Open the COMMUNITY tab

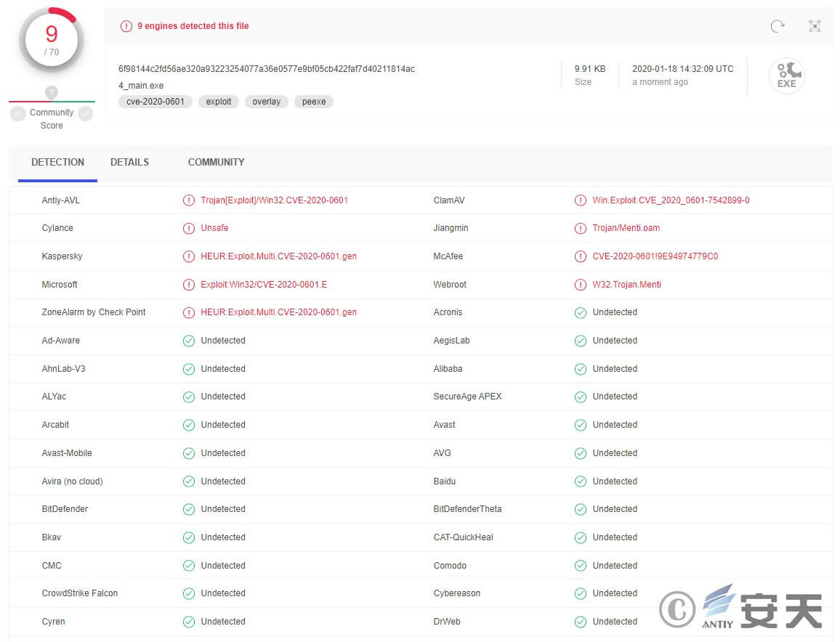(x=216, y=162)
